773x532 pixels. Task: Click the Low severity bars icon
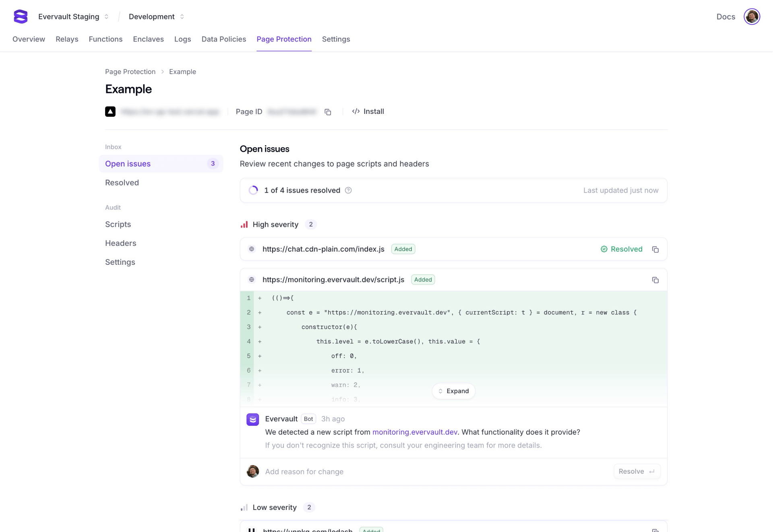244,507
